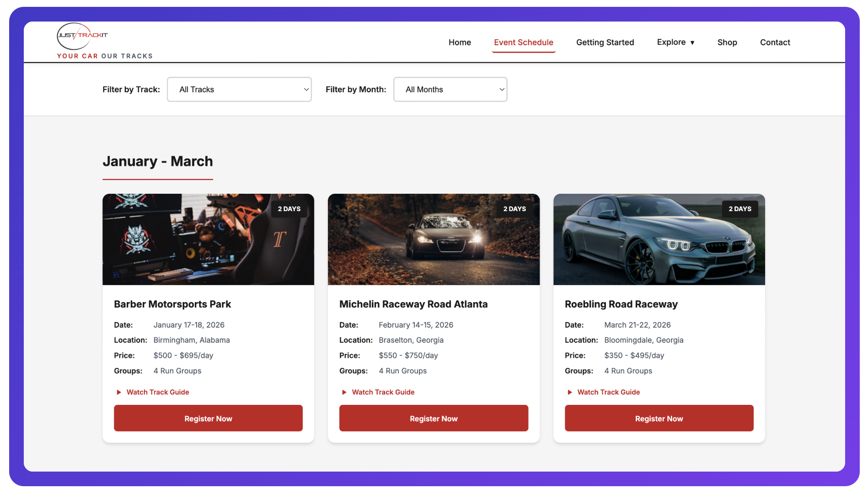
Task: Click the $350 - $495/day price
Action: [x=634, y=356]
